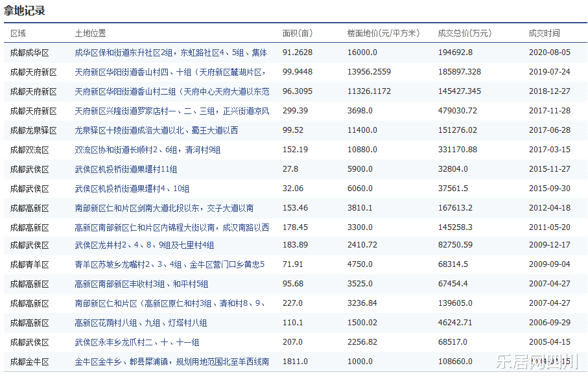Select the 成都龙泉驿区 region cell
The height and width of the screenshot is (381, 588).
pos(33,131)
